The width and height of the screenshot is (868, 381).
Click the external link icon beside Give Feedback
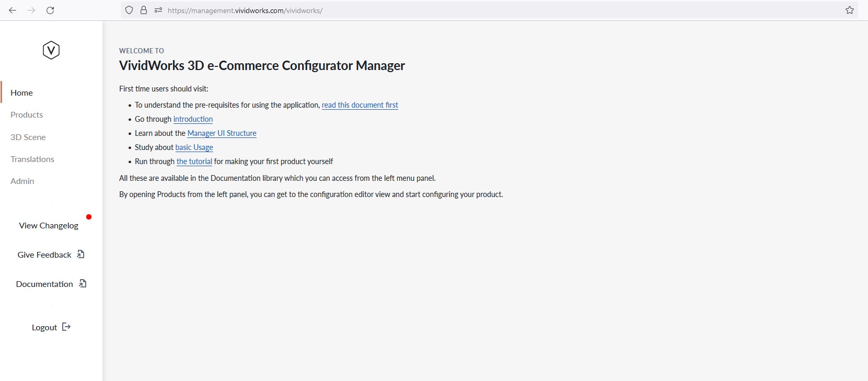[x=80, y=254]
